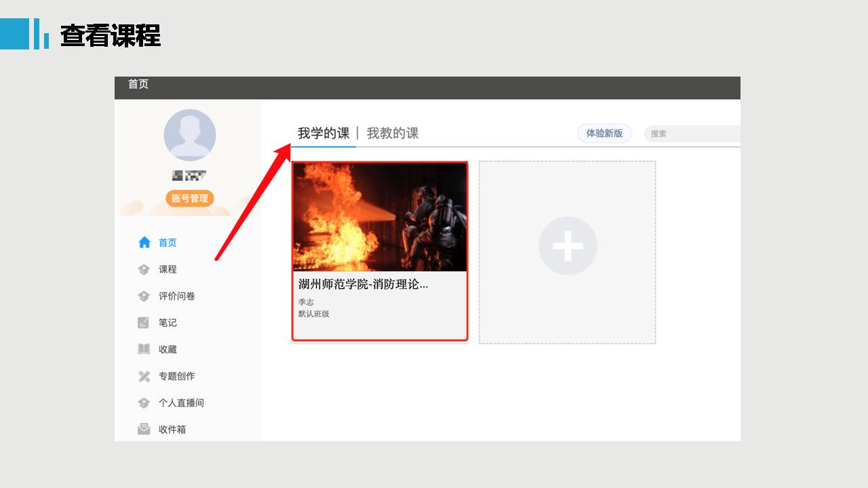
Task: Click the 个人直播间 sidebar icon
Action: tap(144, 403)
